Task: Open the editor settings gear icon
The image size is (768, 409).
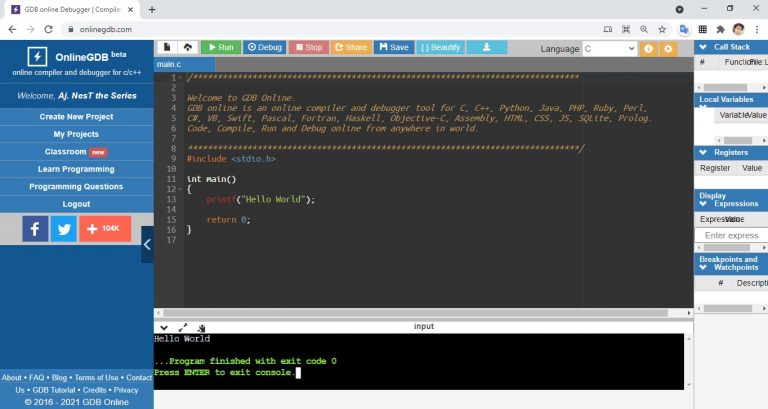Action: point(668,48)
